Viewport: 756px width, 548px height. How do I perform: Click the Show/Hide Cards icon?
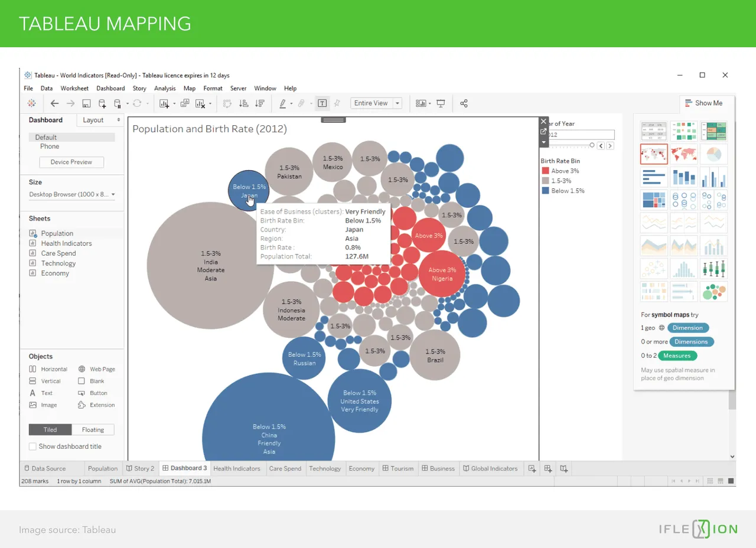coord(421,103)
